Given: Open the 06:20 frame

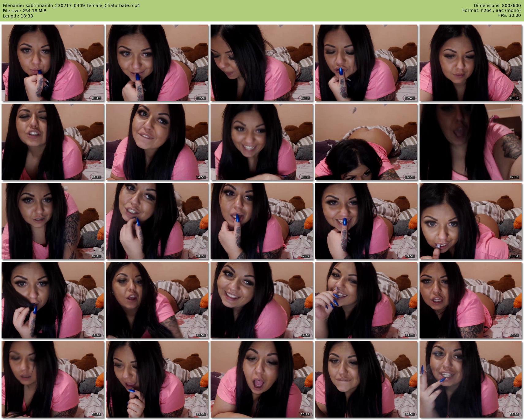Looking at the screenshot, I should (366, 142).
